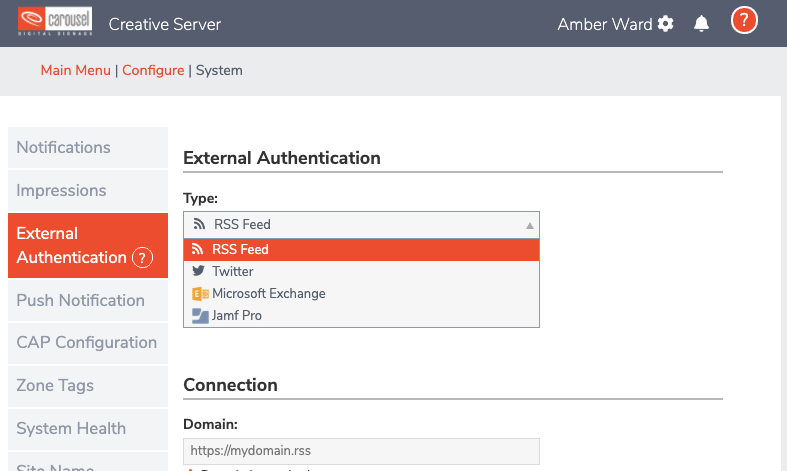This screenshot has height=471, width=787.
Task: Click the Configure breadcrumb link
Action: point(153,70)
